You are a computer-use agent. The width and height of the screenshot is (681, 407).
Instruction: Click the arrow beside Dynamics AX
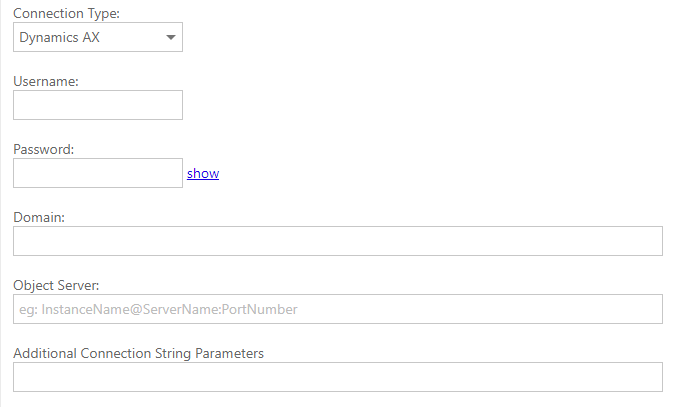tap(170, 38)
